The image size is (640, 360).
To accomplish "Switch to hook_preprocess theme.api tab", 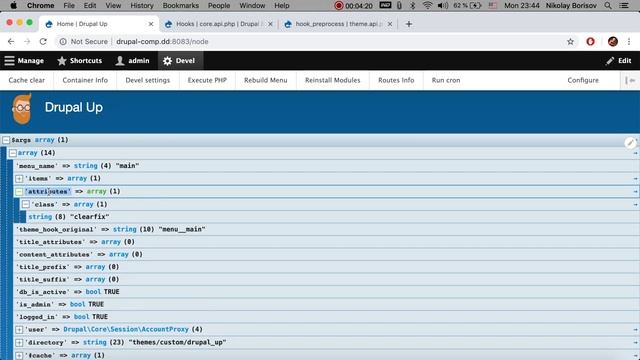I will [338, 24].
